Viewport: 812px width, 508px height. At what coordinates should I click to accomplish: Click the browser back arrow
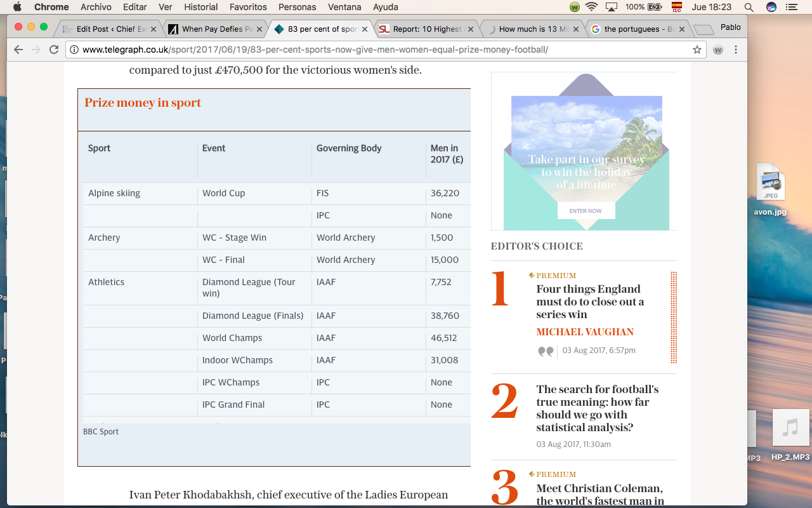pos(18,50)
